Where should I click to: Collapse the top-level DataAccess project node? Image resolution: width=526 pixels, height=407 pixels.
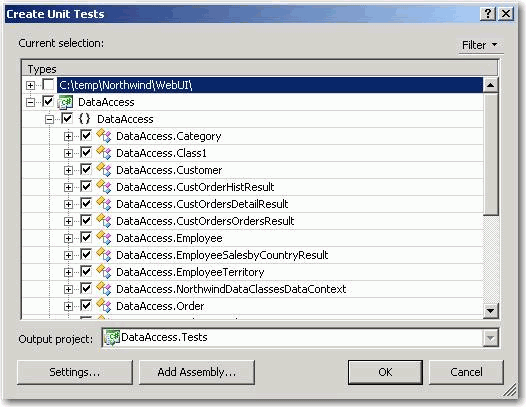click(x=30, y=102)
